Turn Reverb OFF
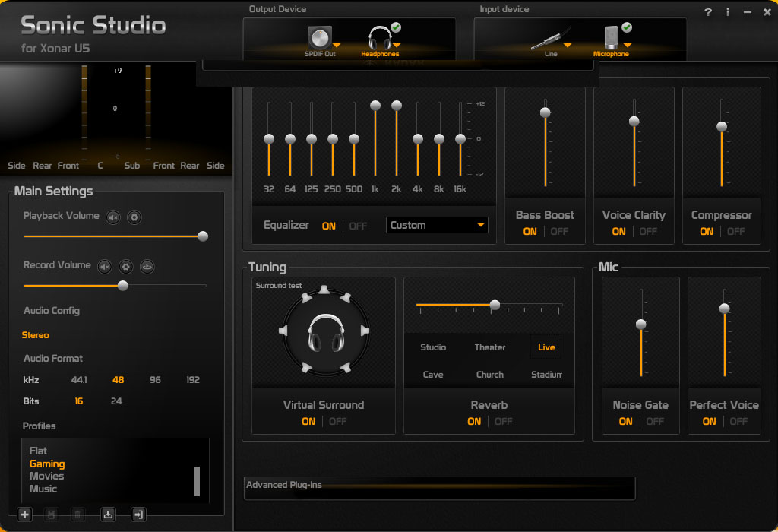 point(503,421)
